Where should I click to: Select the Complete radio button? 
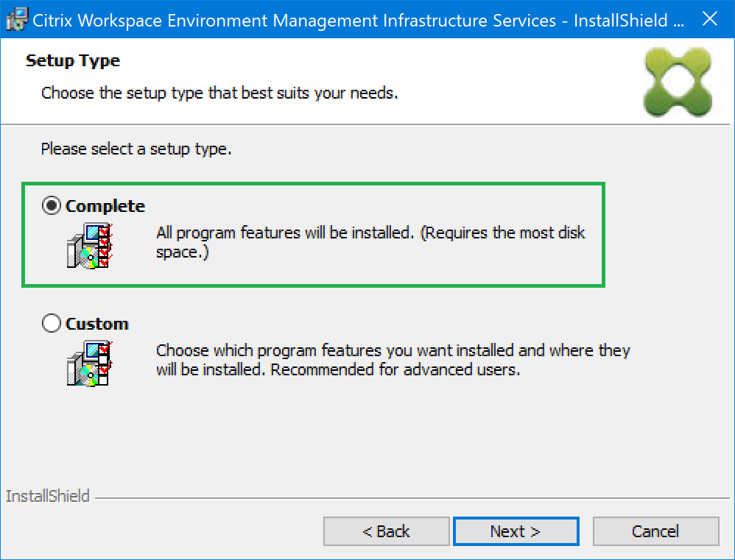click(x=52, y=207)
